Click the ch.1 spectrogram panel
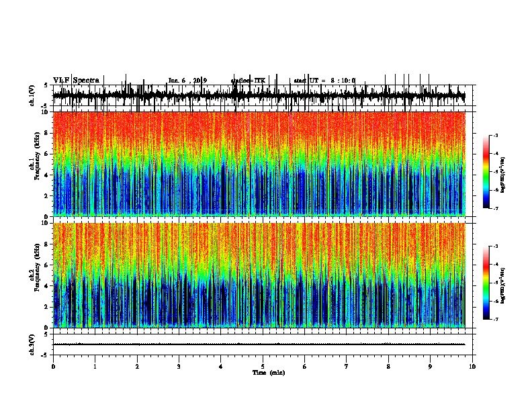This screenshot has width=532, height=411. pyautogui.click(x=259, y=164)
